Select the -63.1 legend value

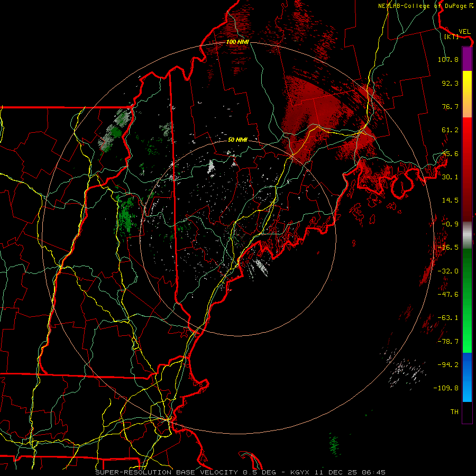point(448,318)
